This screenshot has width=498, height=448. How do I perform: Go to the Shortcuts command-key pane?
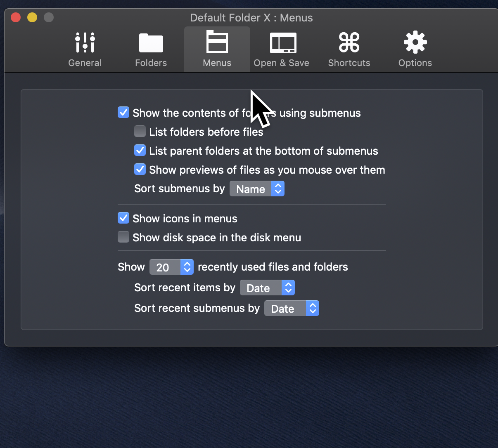tap(349, 50)
